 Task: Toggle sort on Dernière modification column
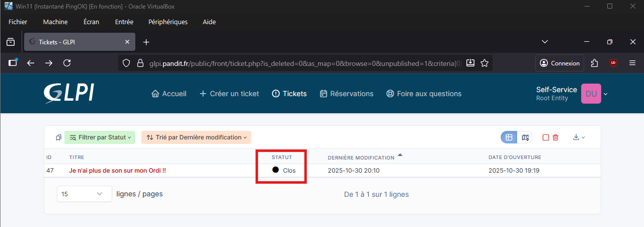coord(361,158)
